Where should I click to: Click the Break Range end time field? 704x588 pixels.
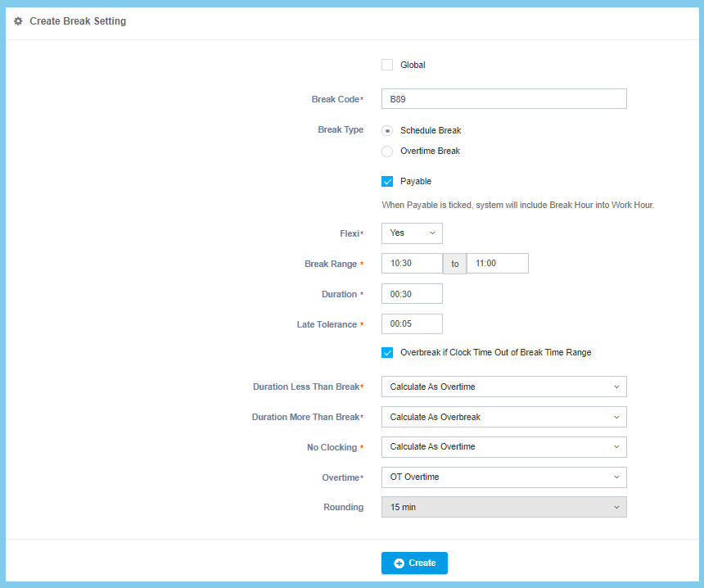(x=497, y=264)
